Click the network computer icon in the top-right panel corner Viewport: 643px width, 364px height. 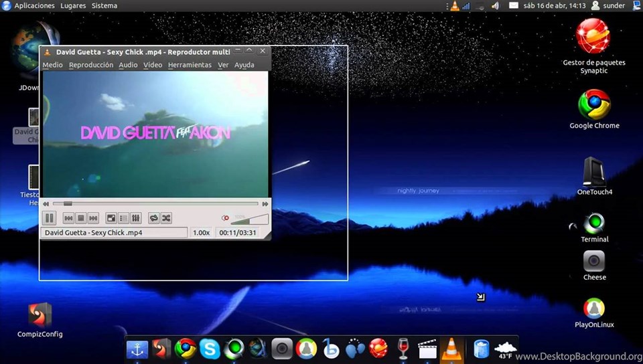(x=638, y=5)
